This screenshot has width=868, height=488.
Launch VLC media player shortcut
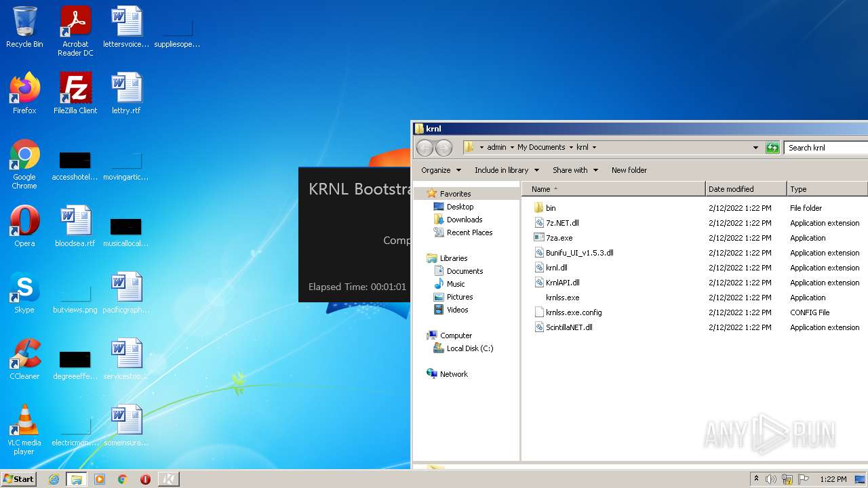point(24,430)
